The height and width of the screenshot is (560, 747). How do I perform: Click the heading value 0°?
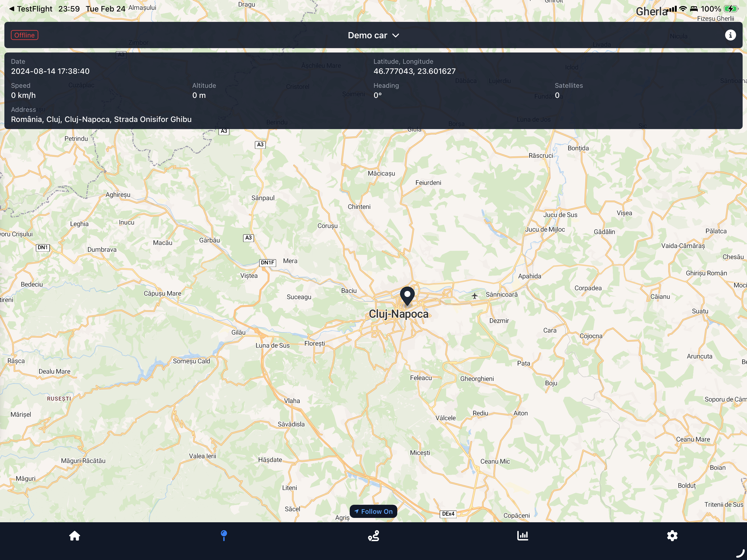pyautogui.click(x=378, y=96)
